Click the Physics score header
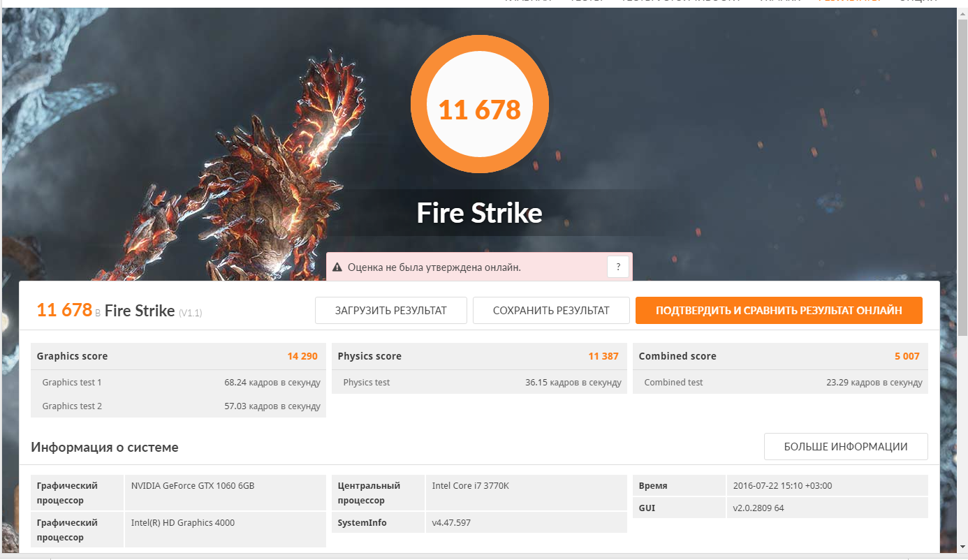The height and width of the screenshot is (560, 968). [x=369, y=356]
